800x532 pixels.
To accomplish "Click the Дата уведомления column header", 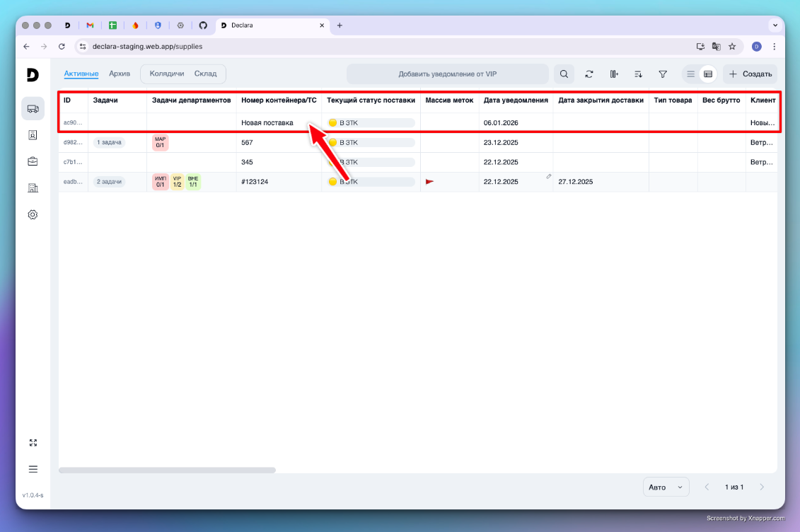I will tap(516, 100).
